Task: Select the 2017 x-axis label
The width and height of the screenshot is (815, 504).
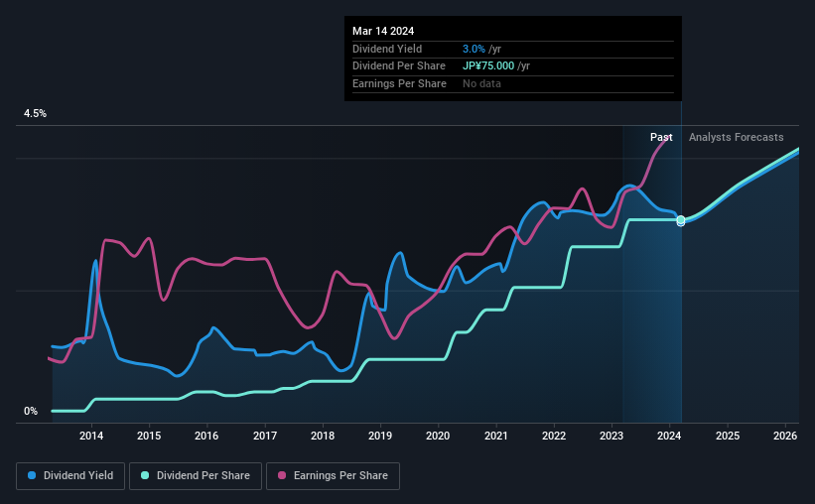Action: 265,436
